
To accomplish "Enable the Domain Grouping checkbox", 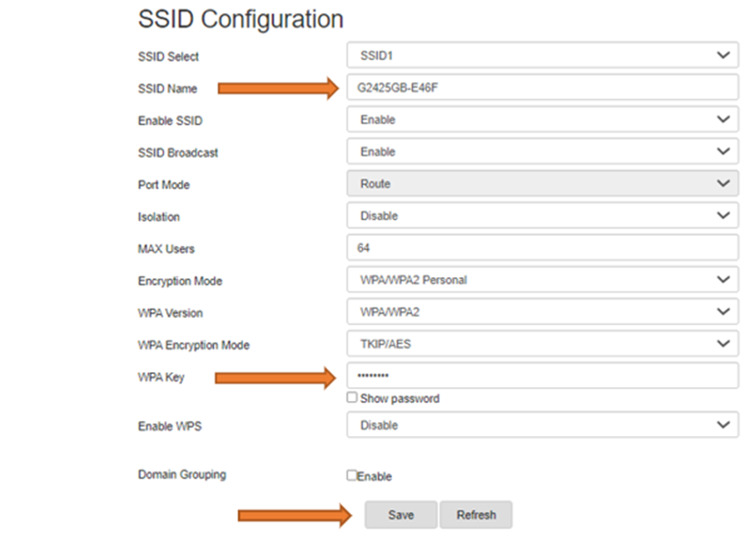I will (x=352, y=476).
